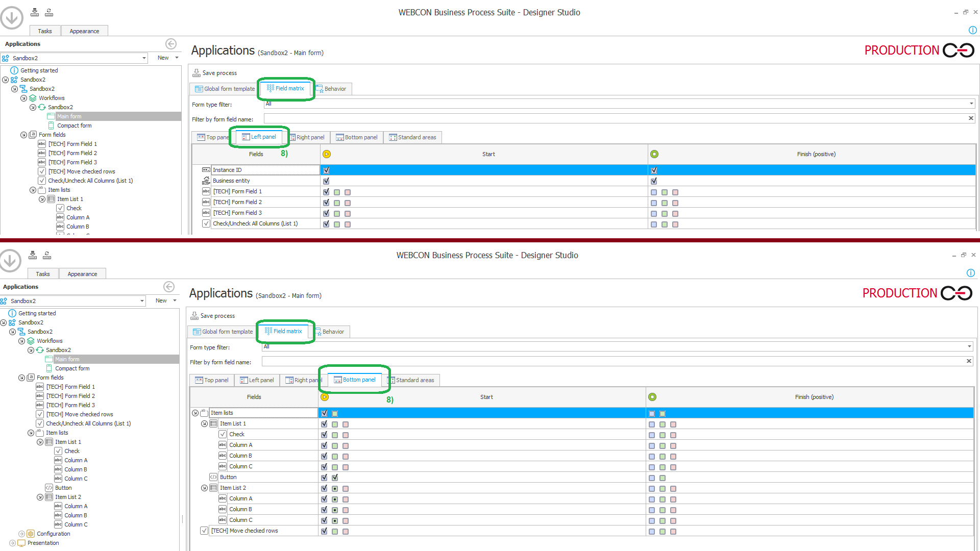Screen dimensions: 980x551
Task: Click Appearance button in upper window
Action: point(84,31)
